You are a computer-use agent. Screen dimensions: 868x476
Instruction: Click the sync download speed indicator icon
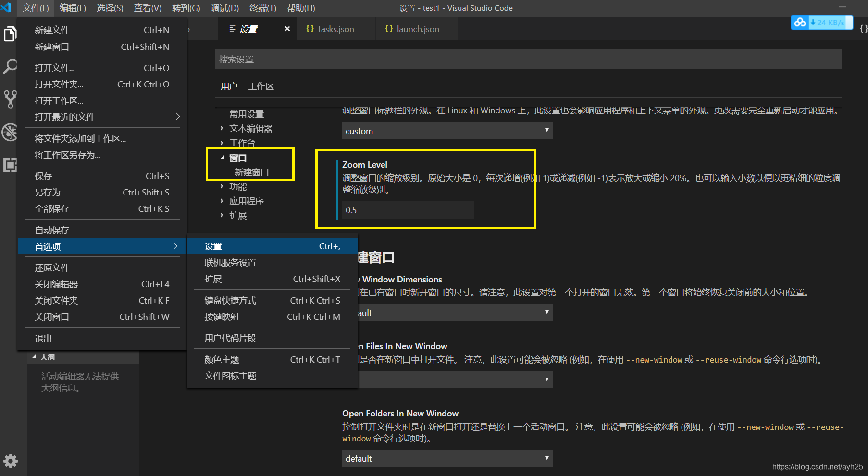(799, 23)
